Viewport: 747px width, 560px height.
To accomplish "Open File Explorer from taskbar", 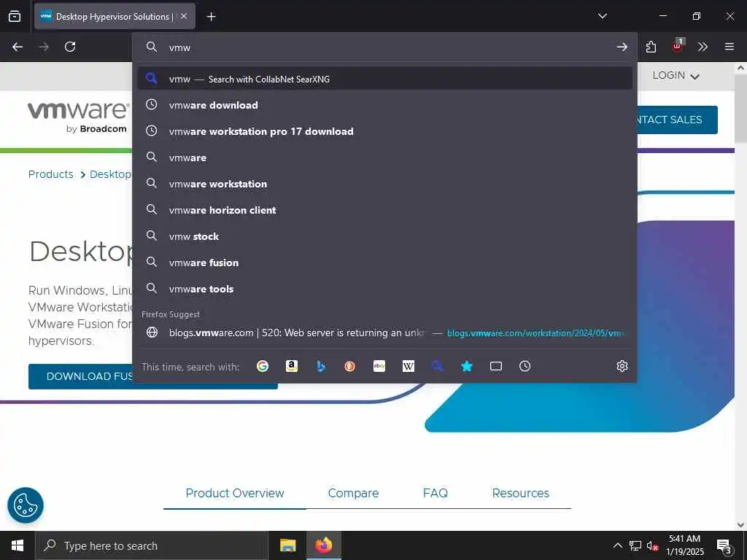I will click(x=287, y=545).
